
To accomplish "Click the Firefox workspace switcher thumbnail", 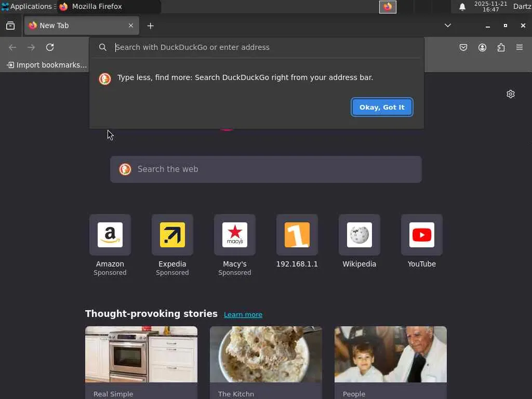I will click(x=388, y=7).
